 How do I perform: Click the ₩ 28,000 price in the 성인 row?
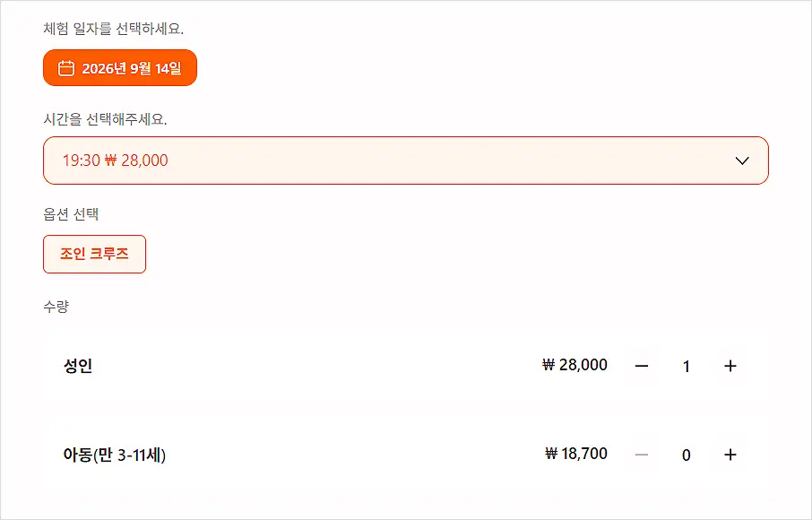[574, 365]
